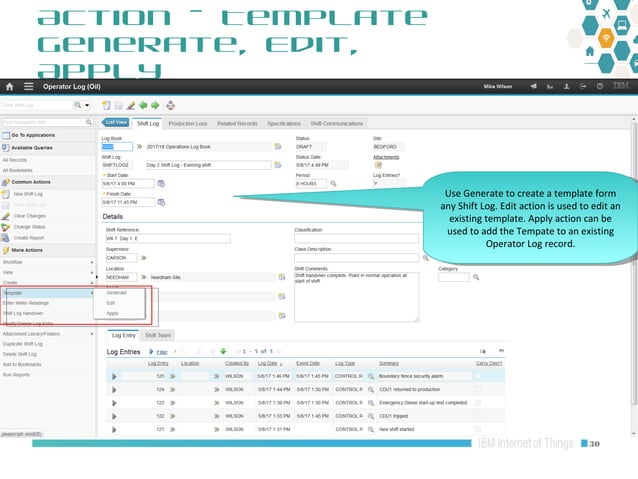Open reports chart icon in header
The height and width of the screenshot is (479, 638).
pyautogui.click(x=550, y=86)
